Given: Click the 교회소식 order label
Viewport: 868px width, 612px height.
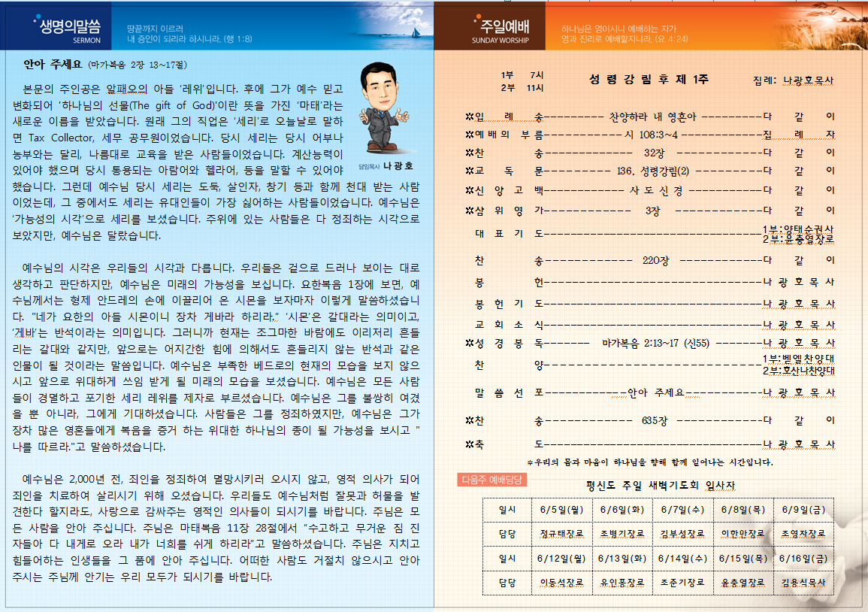Looking at the screenshot, I should tap(509, 325).
